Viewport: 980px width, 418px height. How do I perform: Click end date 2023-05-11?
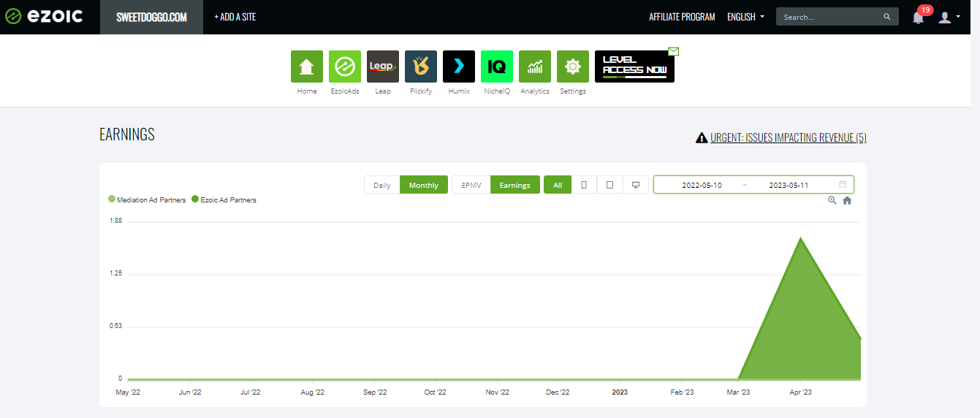789,185
